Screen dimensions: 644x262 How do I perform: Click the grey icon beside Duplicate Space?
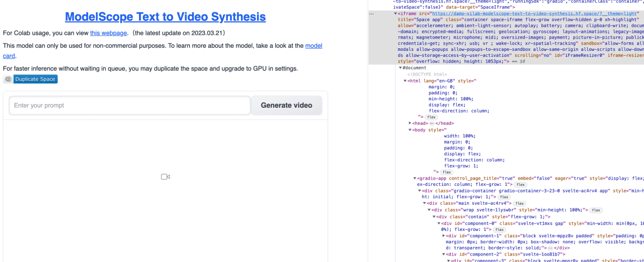[8, 79]
